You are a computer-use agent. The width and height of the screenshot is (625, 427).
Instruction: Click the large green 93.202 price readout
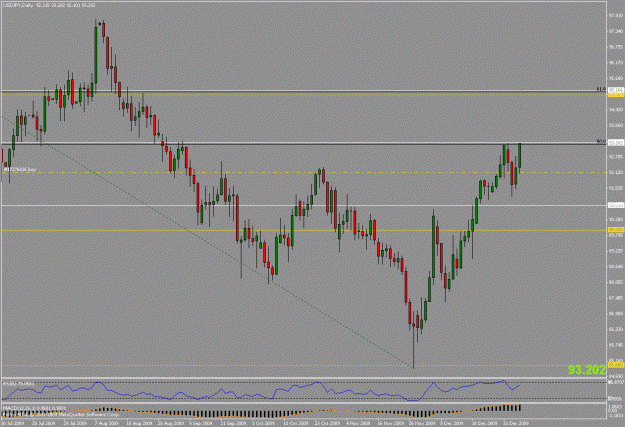[x=587, y=370]
